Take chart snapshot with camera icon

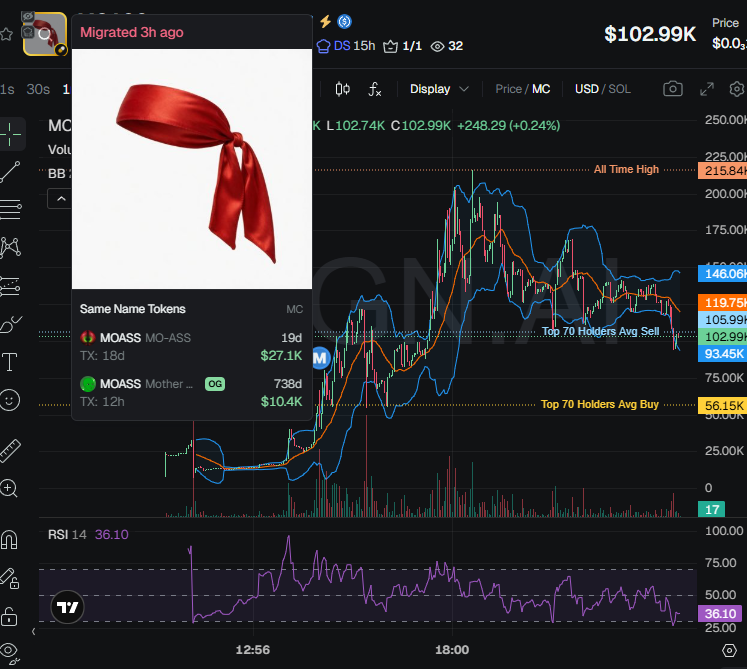pyautogui.click(x=673, y=89)
